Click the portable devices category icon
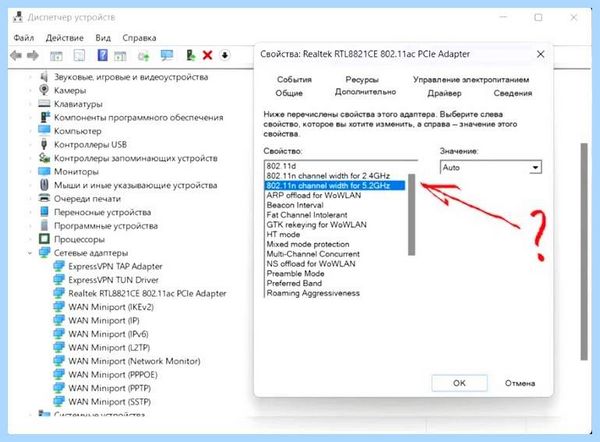This screenshot has width=600, height=442. pyautogui.click(x=44, y=212)
